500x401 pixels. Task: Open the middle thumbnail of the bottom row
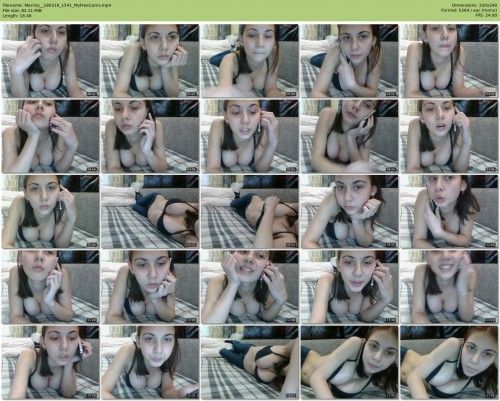[250, 363]
